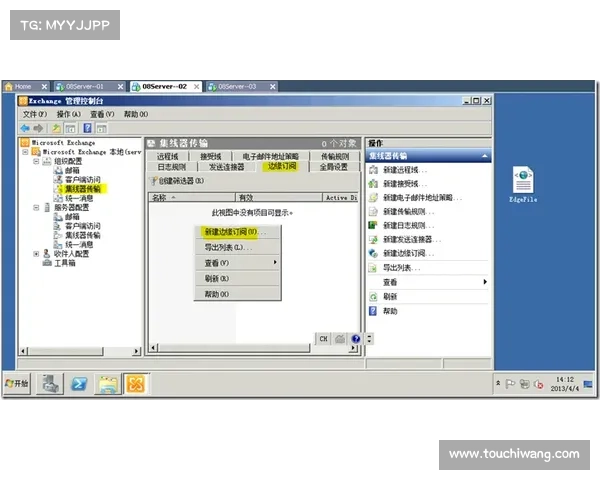The image size is (600, 480).
Task: Click the CH language bar indicator
Action: (x=323, y=339)
